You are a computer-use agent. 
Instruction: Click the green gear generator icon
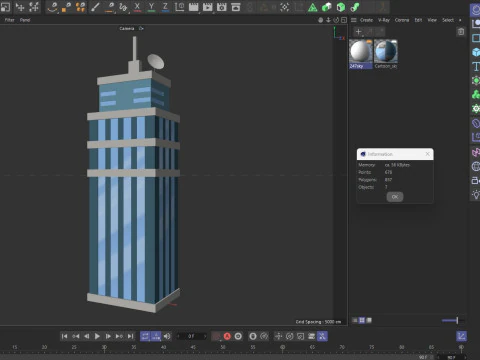point(476,109)
